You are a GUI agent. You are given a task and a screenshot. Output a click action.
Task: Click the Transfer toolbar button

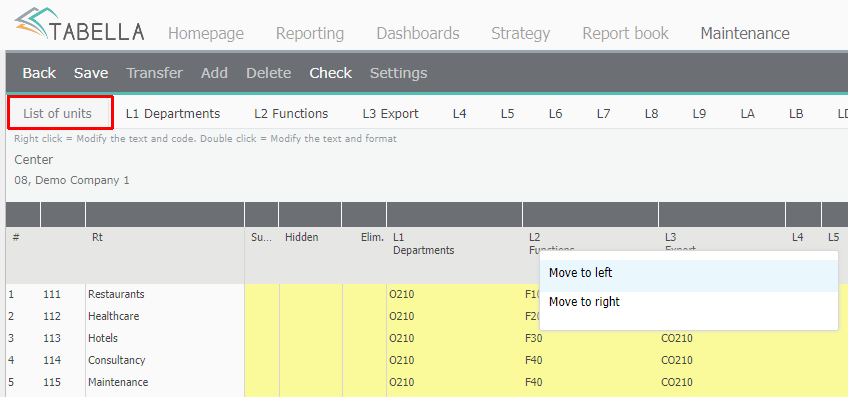(154, 73)
